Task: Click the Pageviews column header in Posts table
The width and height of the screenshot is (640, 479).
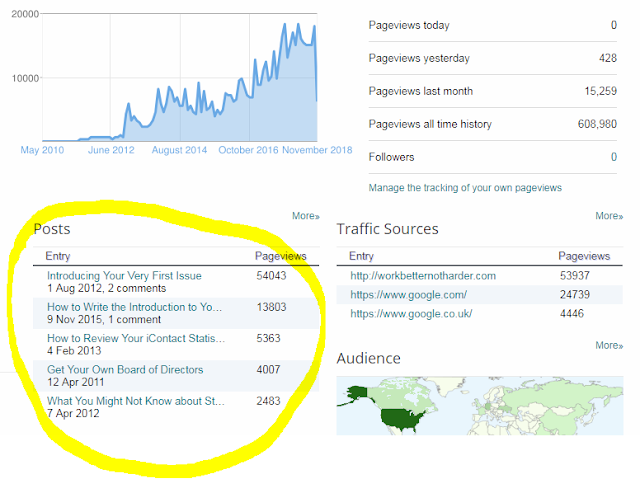Action: point(281,256)
